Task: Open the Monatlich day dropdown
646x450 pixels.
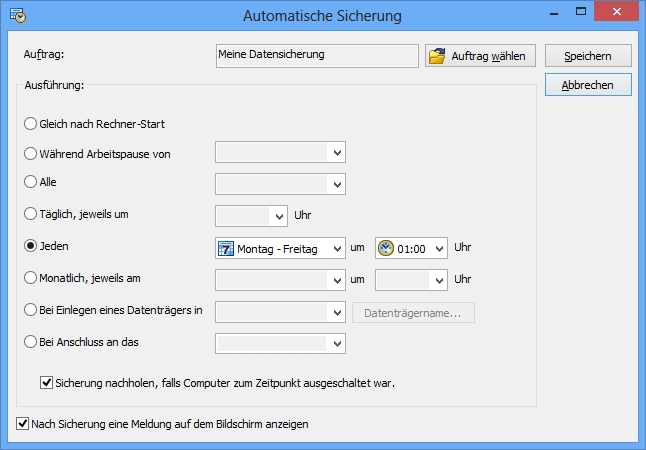Action: tap(280, 280)
